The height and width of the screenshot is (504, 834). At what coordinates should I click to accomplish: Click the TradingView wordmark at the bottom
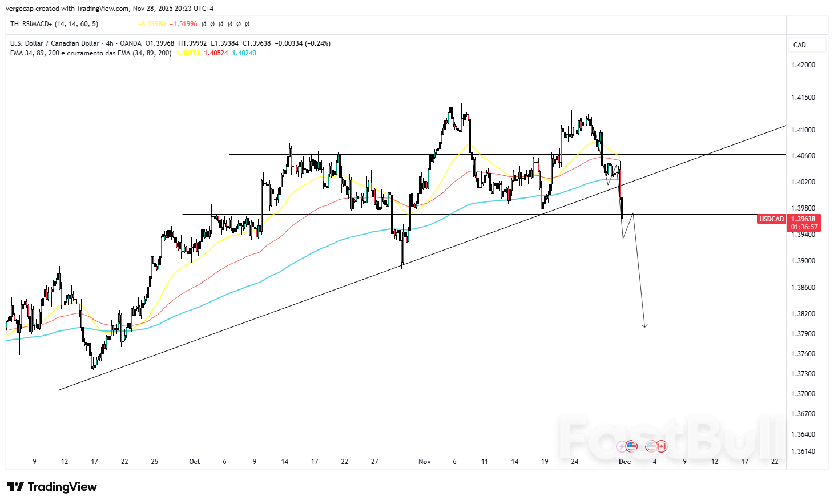[63, 487]
